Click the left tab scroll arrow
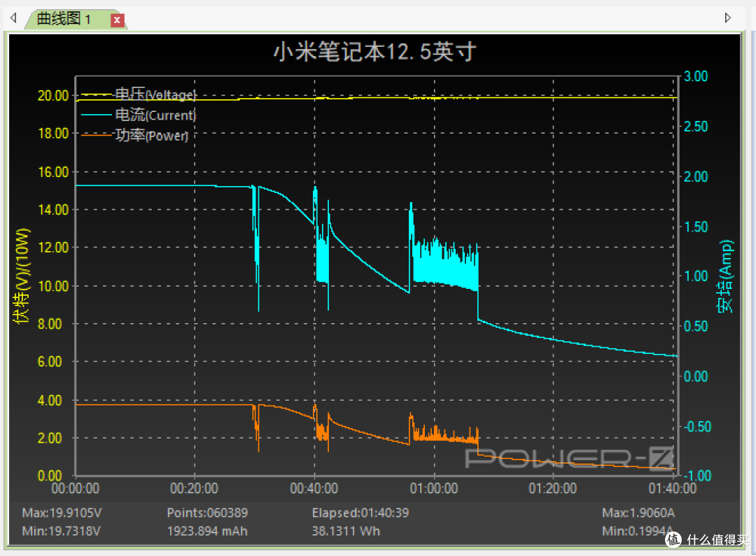Screen dimensions: 756x556 (x=13, y=18)
